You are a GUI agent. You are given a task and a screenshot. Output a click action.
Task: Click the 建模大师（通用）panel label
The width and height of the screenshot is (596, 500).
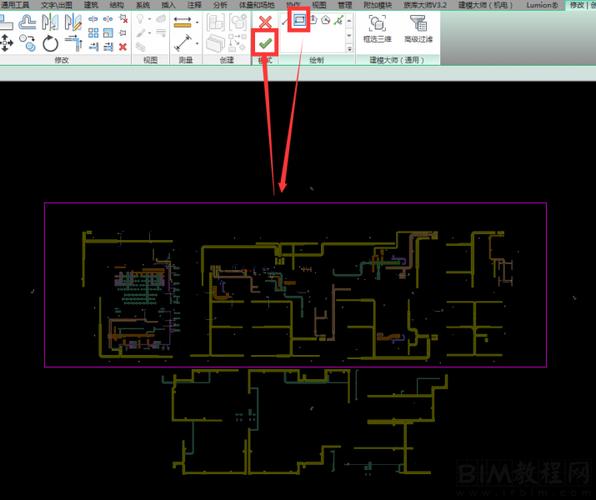(x=397, y=60)
